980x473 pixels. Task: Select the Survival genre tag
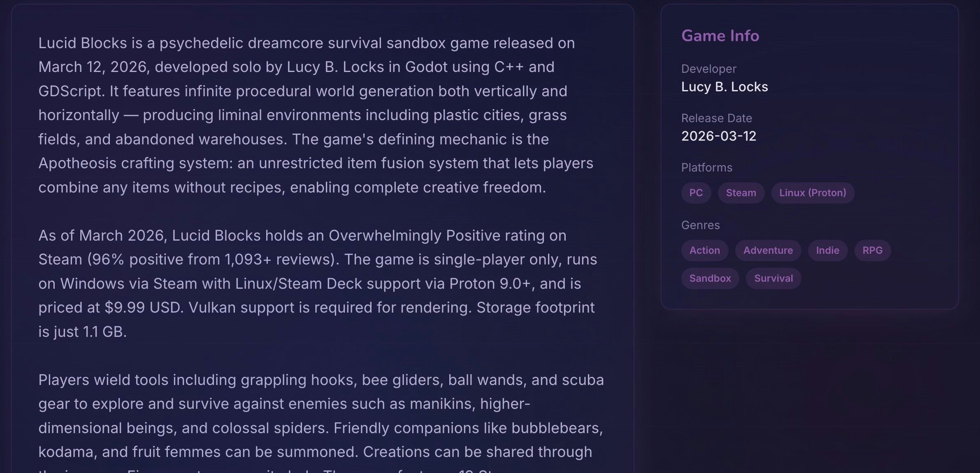tap(773, 278)
